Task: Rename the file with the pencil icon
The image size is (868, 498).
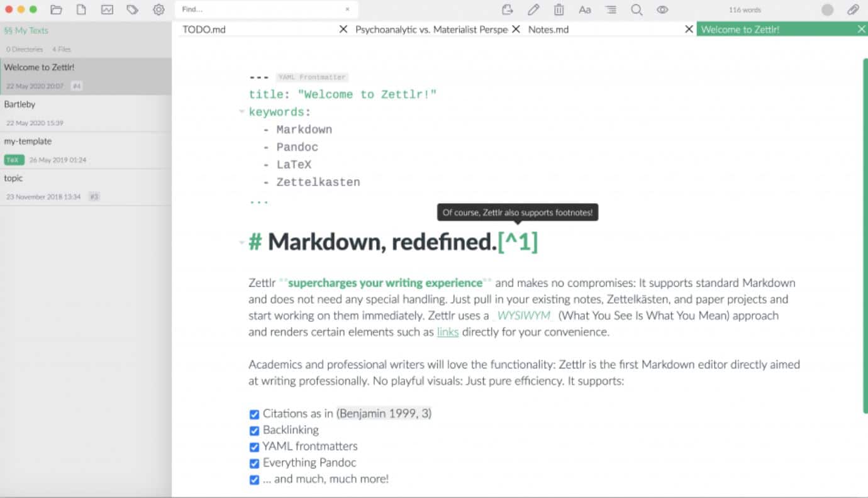Action: coord(533,9)
